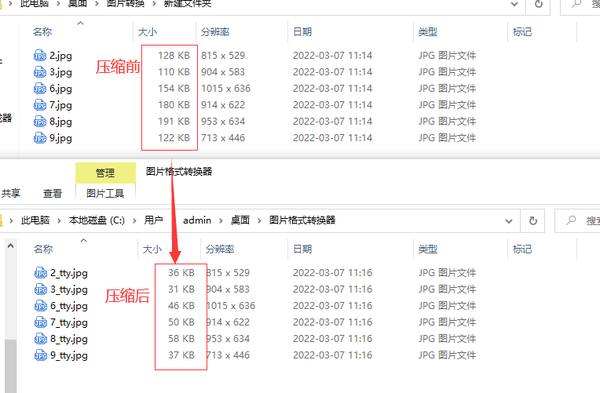Select the 6.jpg file icon
The image size is (600, 393).
pyautogui.click(x=40, y=88)
